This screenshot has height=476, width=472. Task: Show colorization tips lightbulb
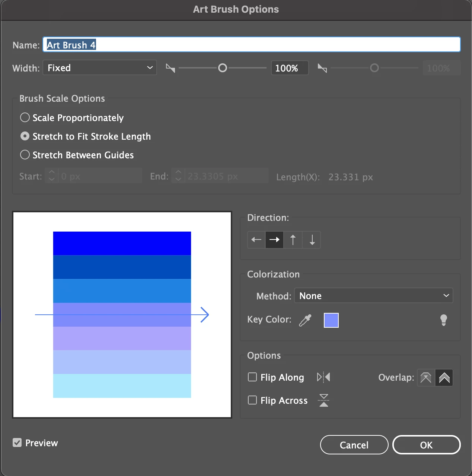(443, 320)
